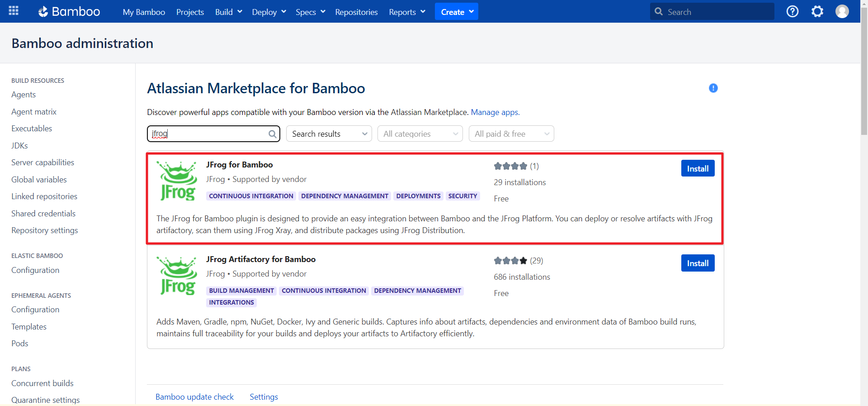Click the marketplace search box containing jfrog
This screenshot has width=868, height=406.
(213, 134)
